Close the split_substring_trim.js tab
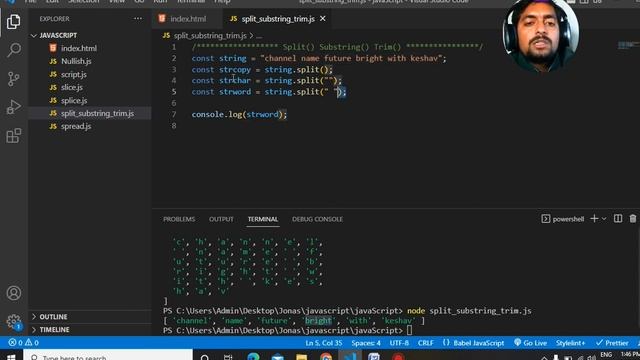 point(322,19)
